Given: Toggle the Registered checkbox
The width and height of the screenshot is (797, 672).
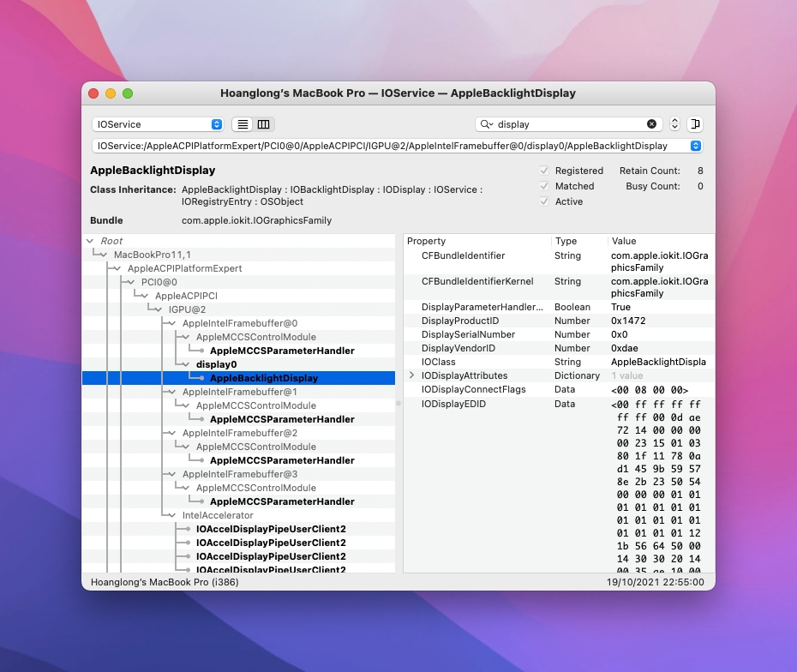Looking at the screenshot, I should (544, 171).
